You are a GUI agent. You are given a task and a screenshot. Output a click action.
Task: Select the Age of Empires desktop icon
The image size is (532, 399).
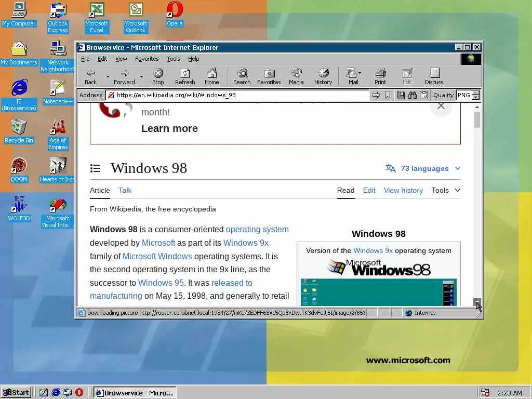58,135
